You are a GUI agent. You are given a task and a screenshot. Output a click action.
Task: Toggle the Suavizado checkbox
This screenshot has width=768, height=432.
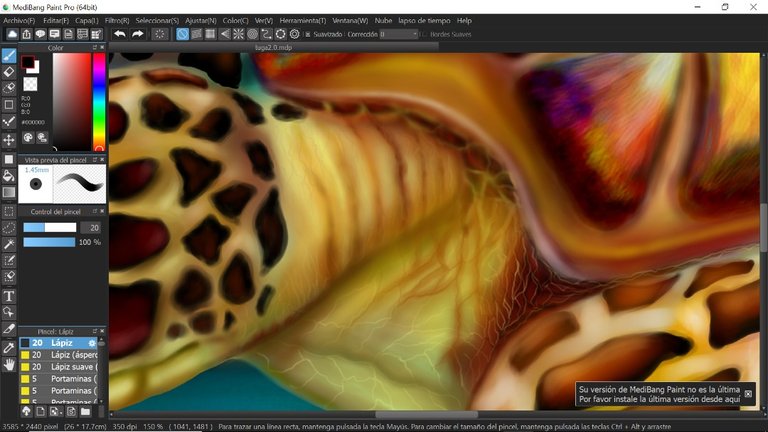[x=308, y=34]
